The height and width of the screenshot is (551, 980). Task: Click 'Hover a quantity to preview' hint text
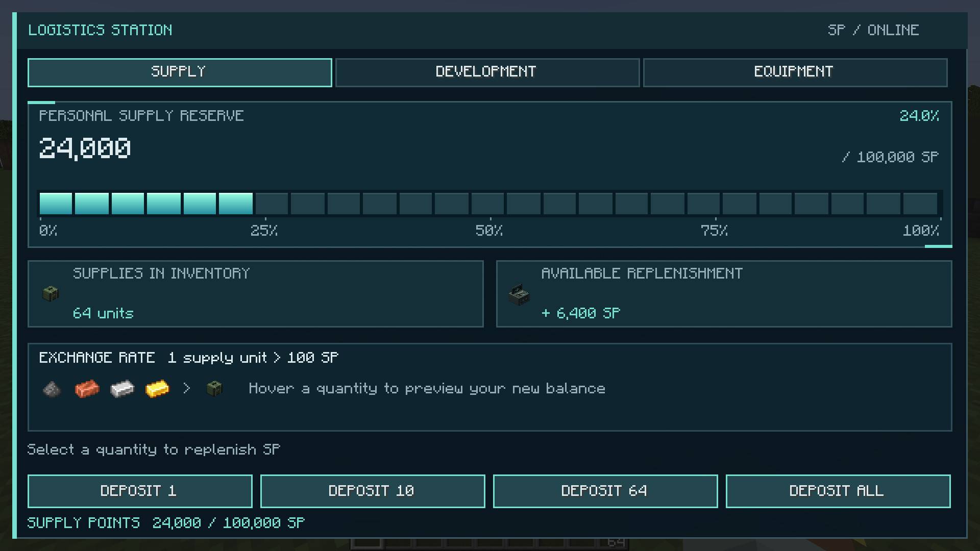(x=427, y=389)
